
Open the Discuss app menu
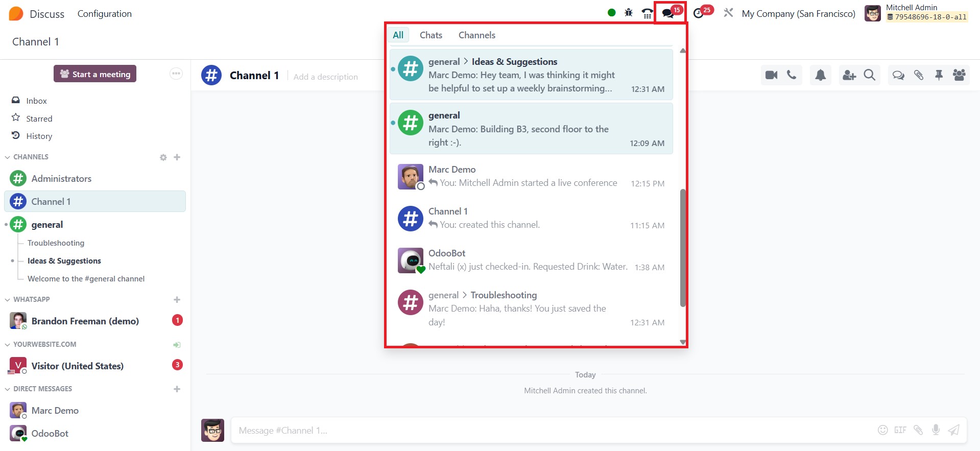(x=47, y=14)
